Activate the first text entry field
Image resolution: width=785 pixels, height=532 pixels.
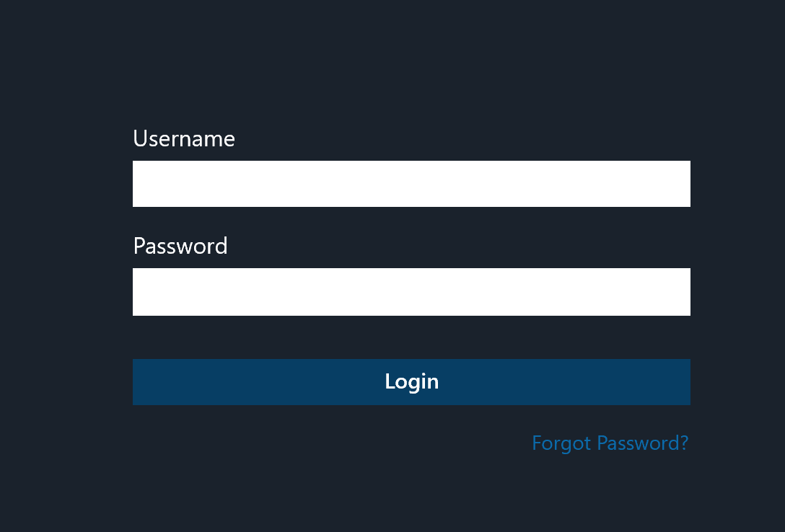pyautogui.click(x=411, y=184)
